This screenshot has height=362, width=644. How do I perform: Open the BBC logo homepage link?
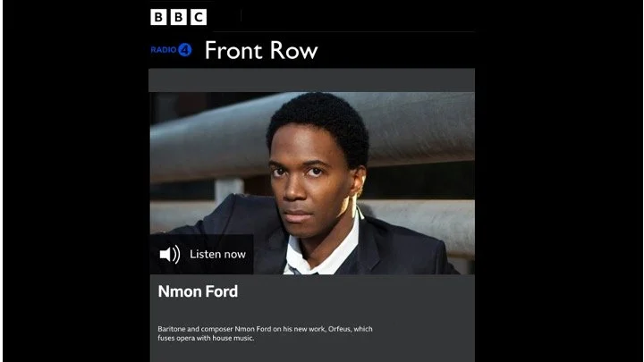[179, 17]
